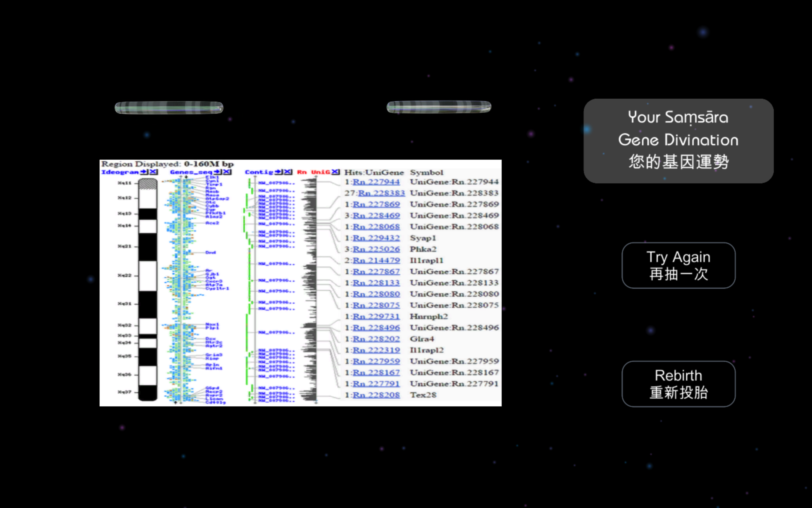
Task: Click the Genes_seq column header label
Action: pyautogui.click(x=191, y=172)
